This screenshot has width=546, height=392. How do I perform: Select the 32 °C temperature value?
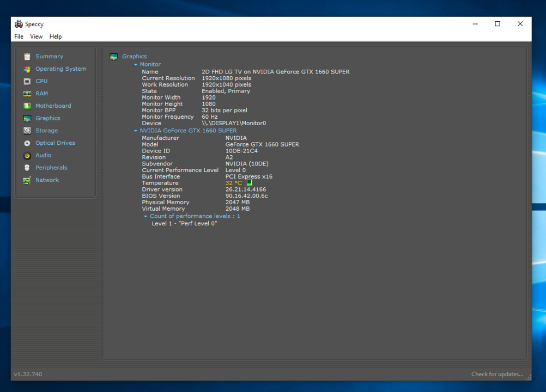click(234, 183)
